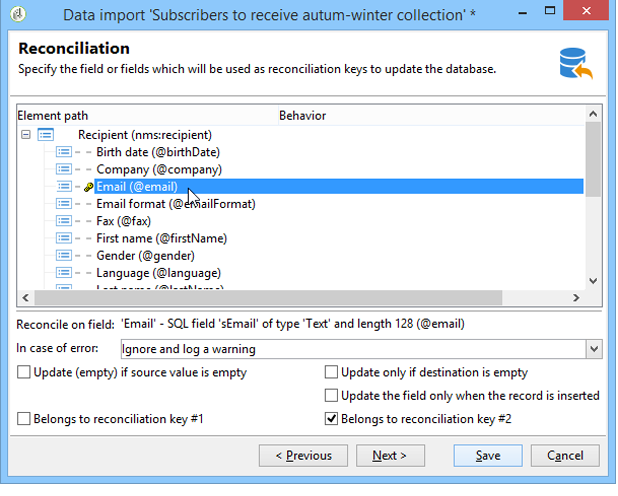
Task: Click the field icon beside Gender
Action: pyautogui.click(x=63, y=255)
